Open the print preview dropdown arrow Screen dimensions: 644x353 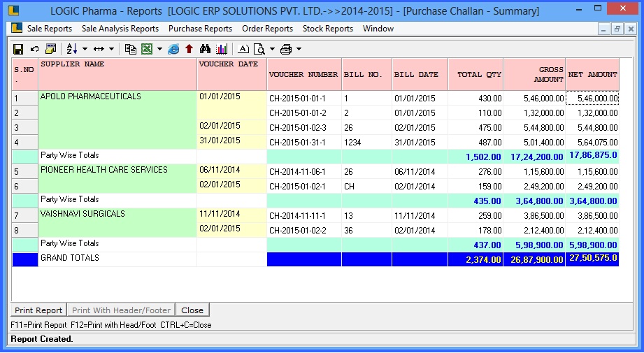coord(272,49)
